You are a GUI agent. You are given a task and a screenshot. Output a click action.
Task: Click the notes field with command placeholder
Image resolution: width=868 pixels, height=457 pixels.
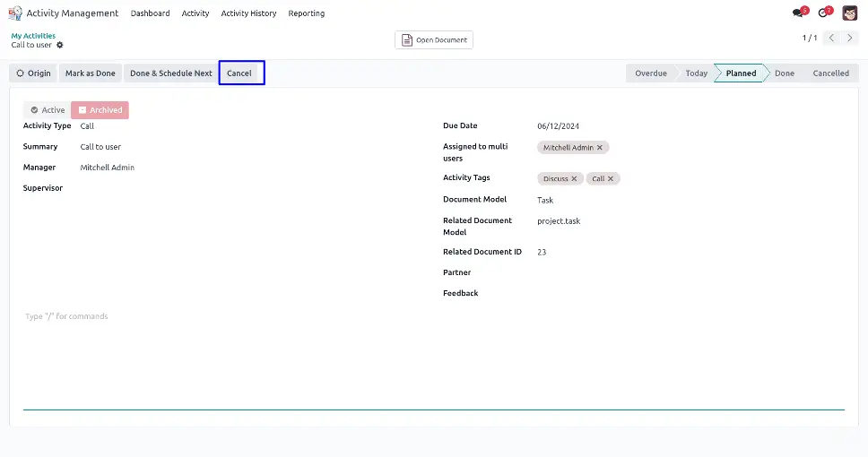269,316
